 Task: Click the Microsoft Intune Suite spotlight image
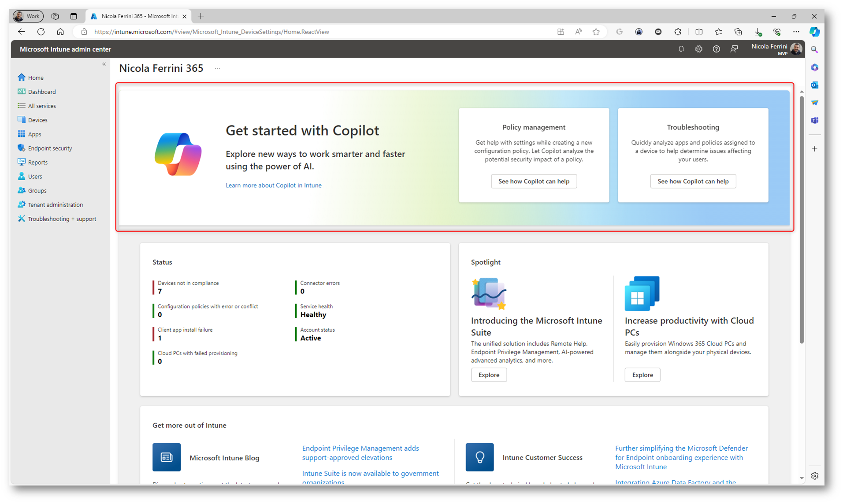pyautogui.click(x=489, y=293)
